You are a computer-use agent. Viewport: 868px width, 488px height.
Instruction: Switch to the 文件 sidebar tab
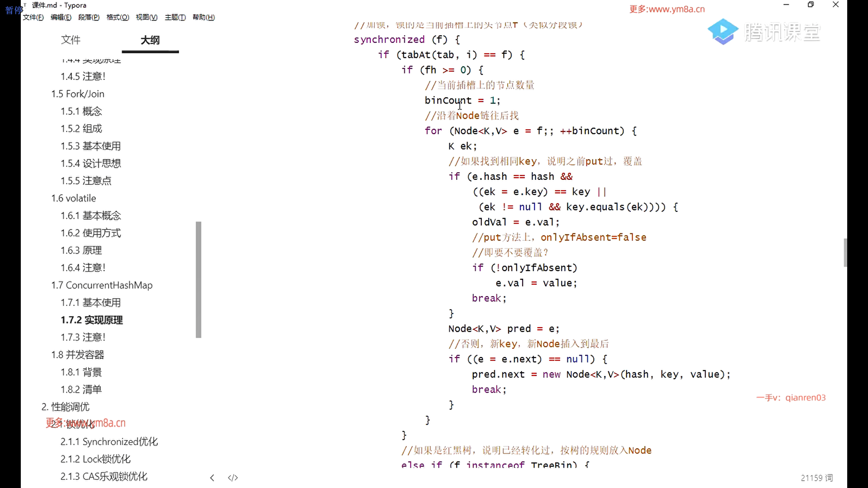click(x=71, y=40)
